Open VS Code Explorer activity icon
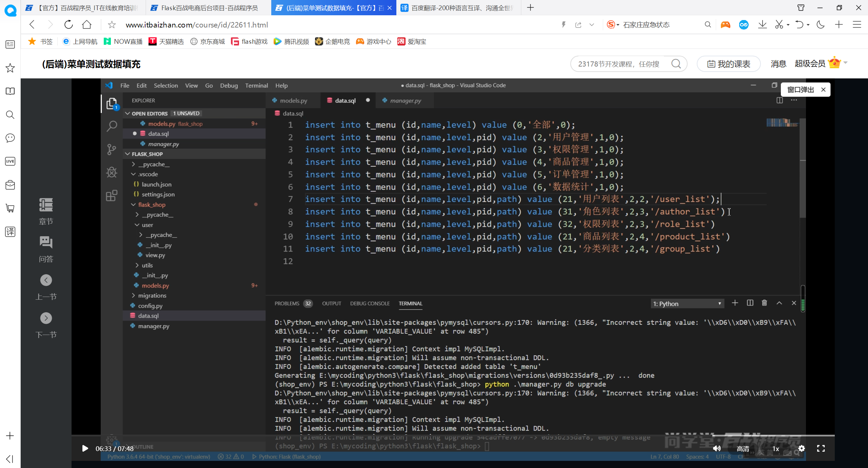 (112, 104)
